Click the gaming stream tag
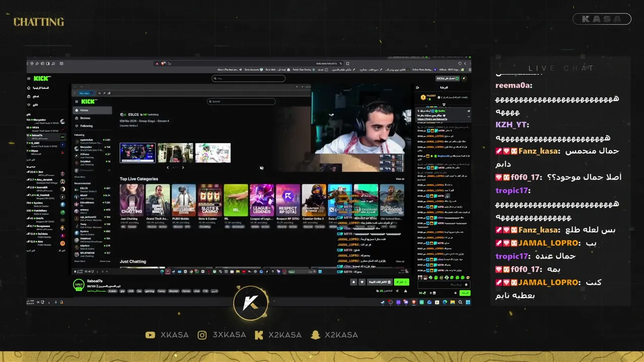Viewport: 644px width, 362px height. point(149,291)
